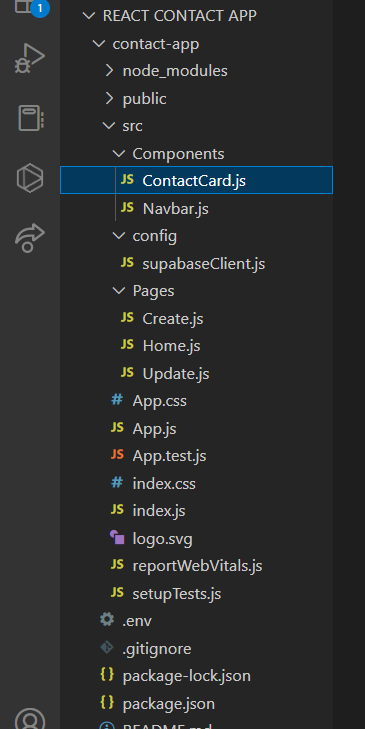This screenshot has width=365, height=729.
Task: Expand the node_modules folder chevron
Action: click(x=109, y=71)
